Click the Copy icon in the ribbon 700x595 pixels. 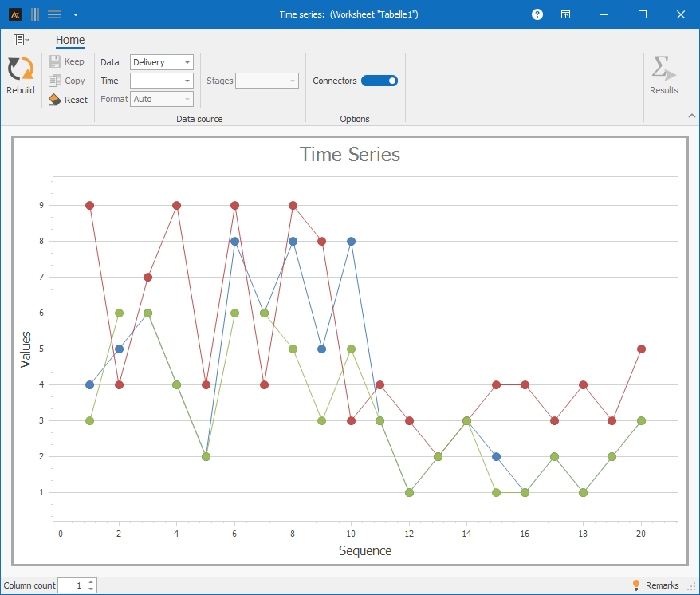tap(55, 81)
